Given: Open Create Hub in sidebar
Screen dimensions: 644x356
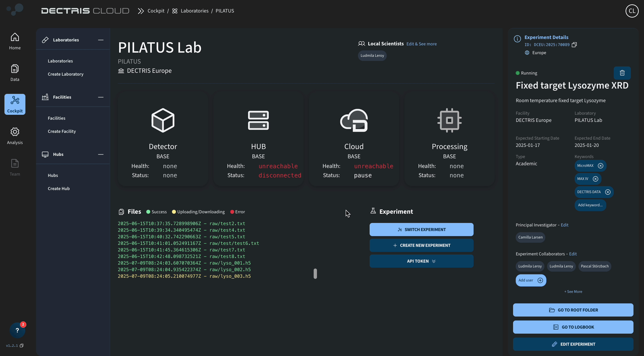Looking at the screenshot, I should pos(59,189).
